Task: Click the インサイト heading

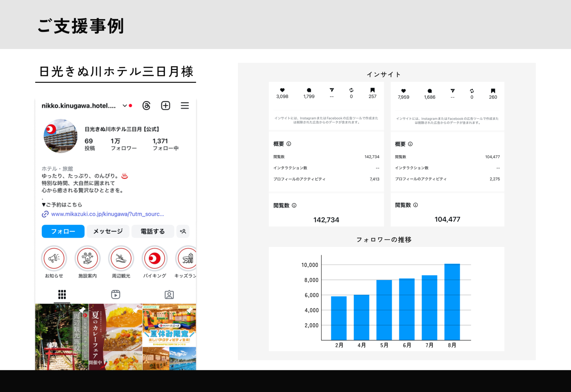Action: pos(384,74)
